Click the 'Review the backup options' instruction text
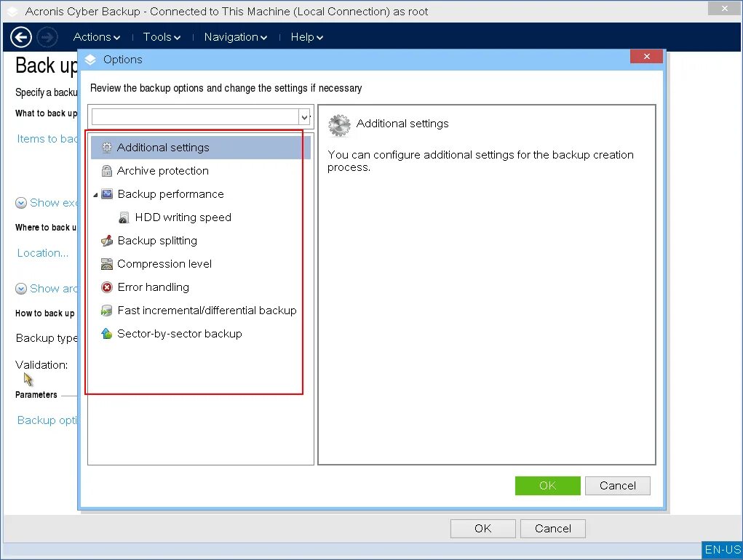The width and height of the screenshot is (743, 560). [226, 88]
